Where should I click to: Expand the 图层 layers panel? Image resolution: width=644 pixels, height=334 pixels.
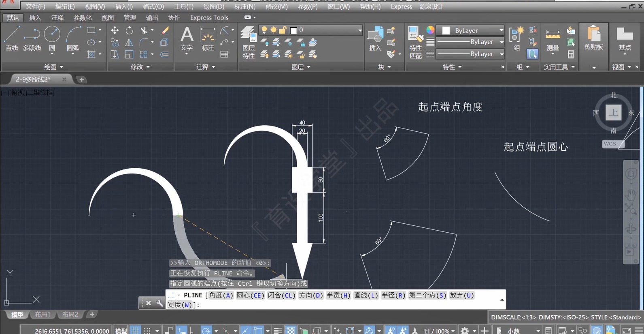301,67
